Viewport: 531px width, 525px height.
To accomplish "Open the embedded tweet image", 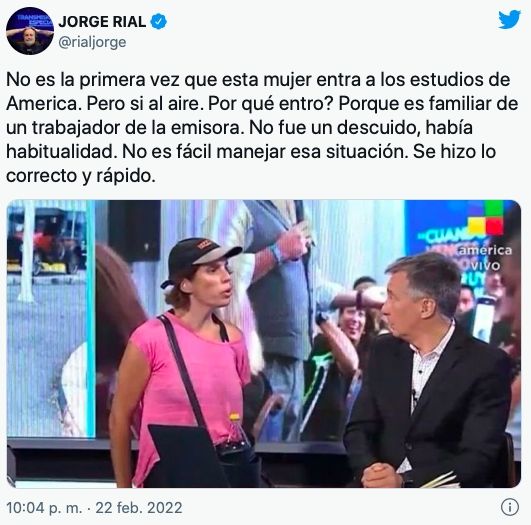I will [264, 343].
